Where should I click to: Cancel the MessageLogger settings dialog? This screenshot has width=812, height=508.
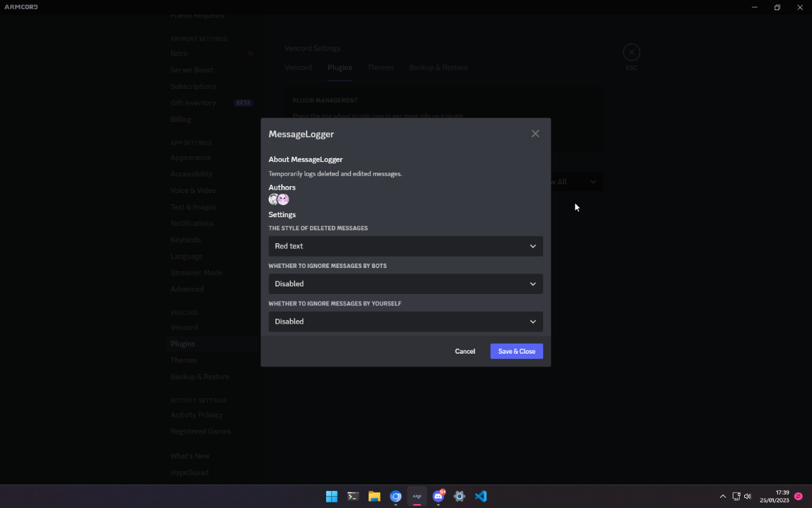tap(465, 351)
